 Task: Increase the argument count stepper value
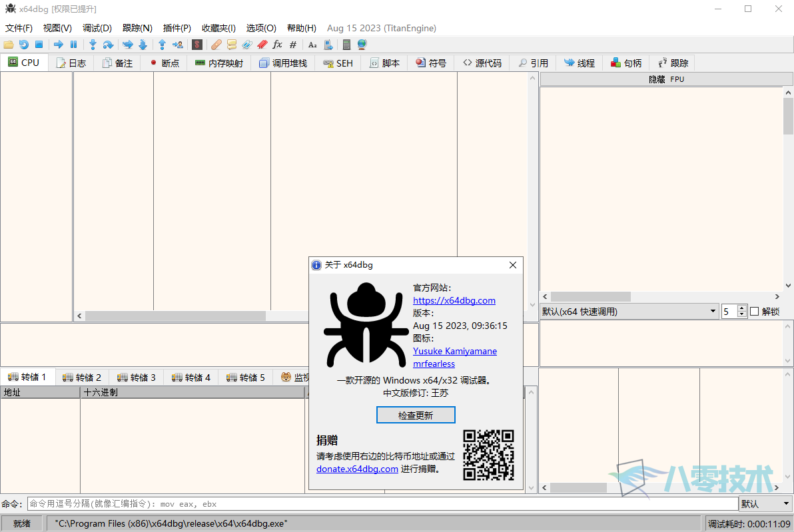tap(742, 308)
